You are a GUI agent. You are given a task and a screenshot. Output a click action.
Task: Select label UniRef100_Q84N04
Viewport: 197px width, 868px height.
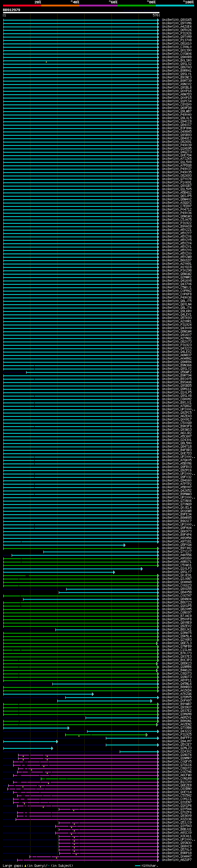(177, 599)
